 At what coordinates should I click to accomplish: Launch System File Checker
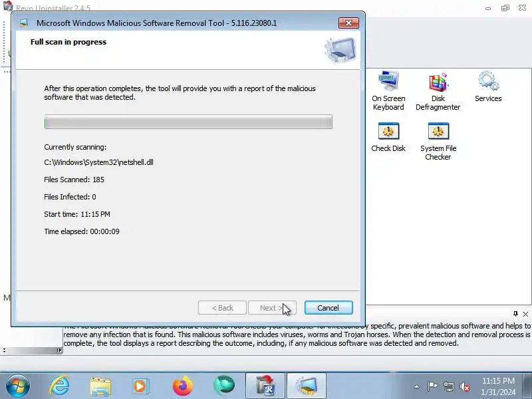tap(438, 141)
